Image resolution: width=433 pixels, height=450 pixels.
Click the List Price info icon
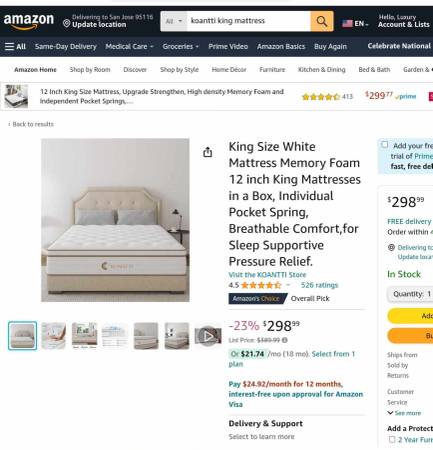[x=285, y=340]
